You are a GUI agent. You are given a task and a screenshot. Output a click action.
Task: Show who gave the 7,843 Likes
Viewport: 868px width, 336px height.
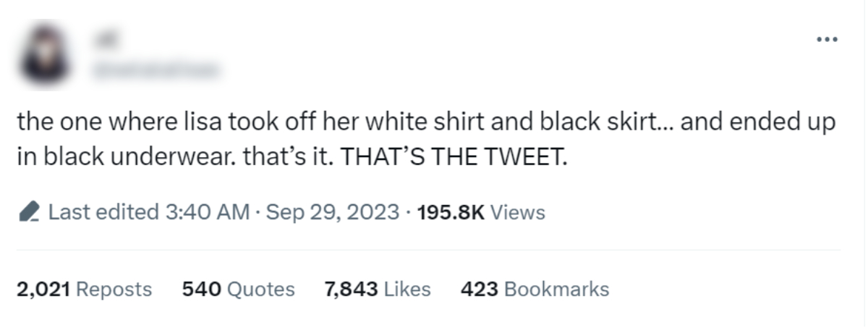pos(378,290)
